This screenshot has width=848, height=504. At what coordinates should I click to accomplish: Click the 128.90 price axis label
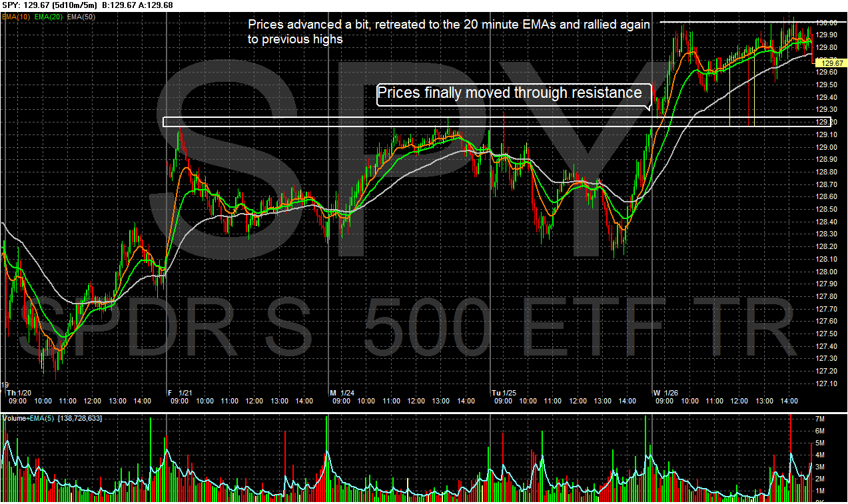click(827, 159)
